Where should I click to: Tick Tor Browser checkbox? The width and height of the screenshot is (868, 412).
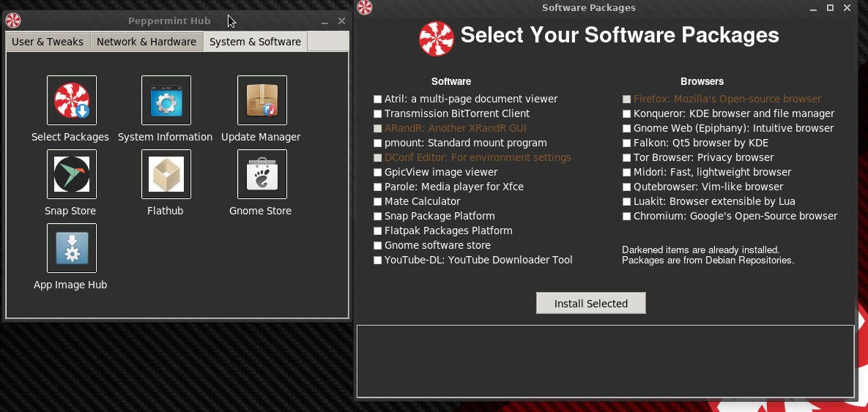click(626, 157)
